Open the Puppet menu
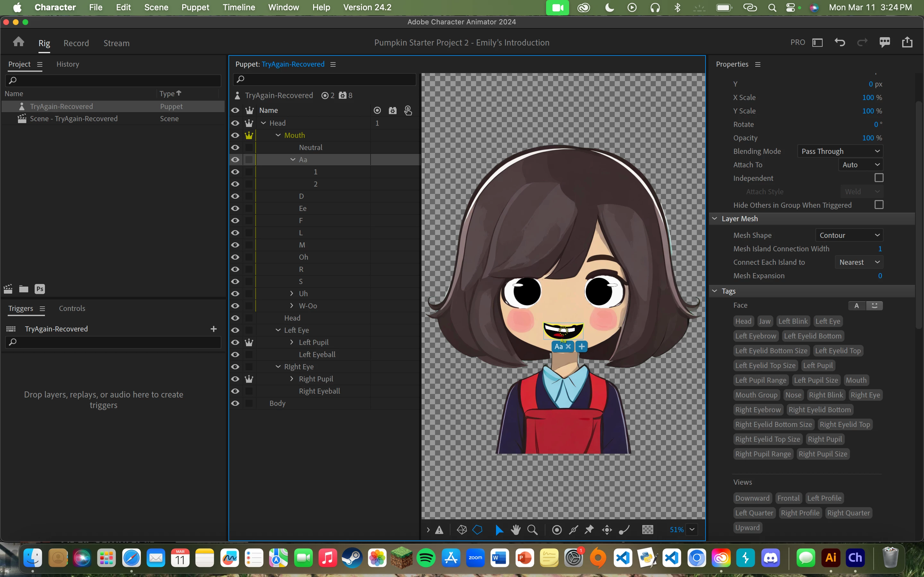The image size is (924, 577). (x=195, y=7)
